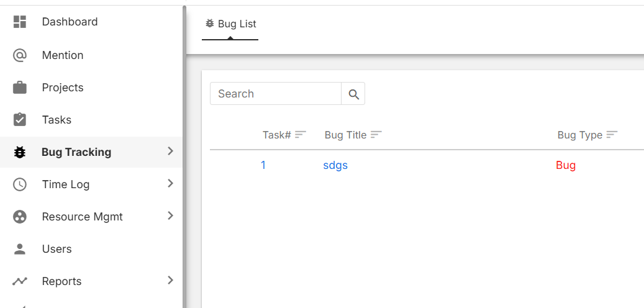Open the sdgs bug title link
Screen dimensions: 644x308
point(335,166)
